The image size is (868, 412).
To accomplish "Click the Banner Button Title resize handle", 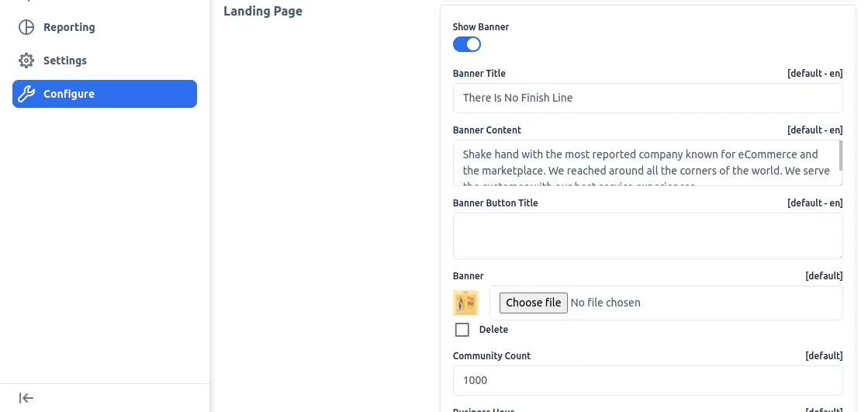I will tap(839, 255).
